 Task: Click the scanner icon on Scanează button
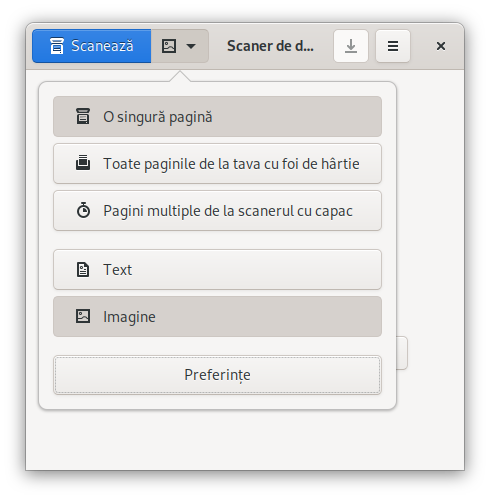point(57,46)
